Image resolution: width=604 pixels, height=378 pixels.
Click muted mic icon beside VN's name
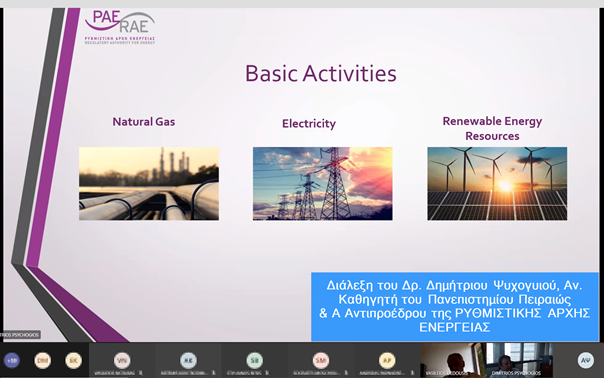click(141, 373)
